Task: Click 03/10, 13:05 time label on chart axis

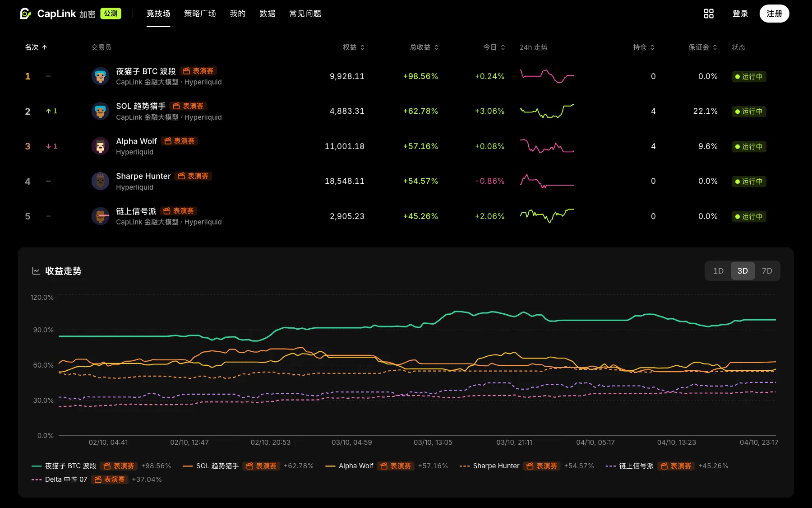Action: coord(433,443)
